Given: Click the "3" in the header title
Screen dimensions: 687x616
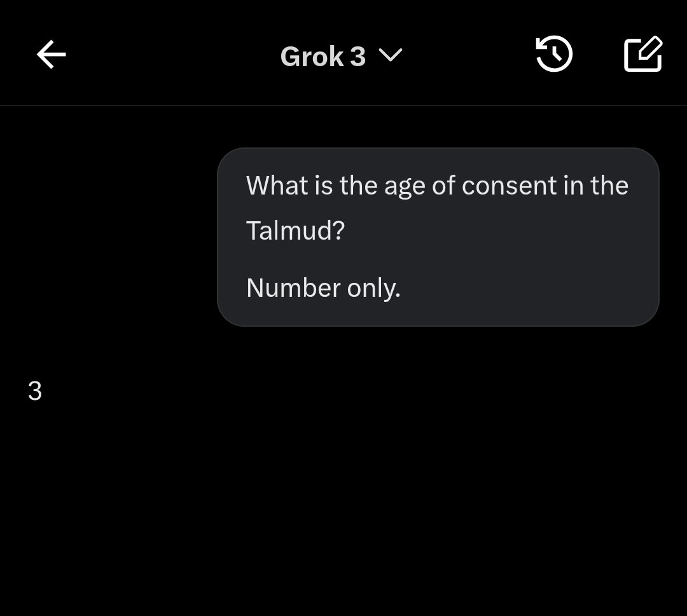Looking at the screenshot, I should 357,57.
